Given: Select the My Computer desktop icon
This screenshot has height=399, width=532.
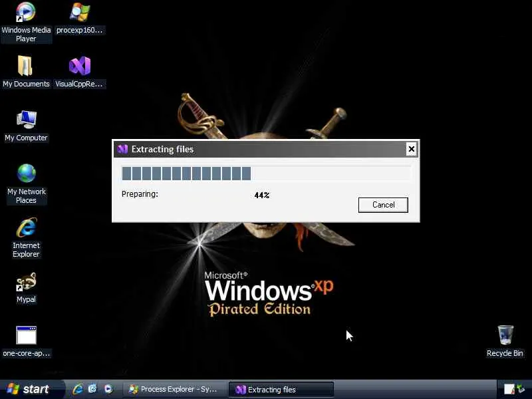Looking at the screenshot, I should (x=26, y=126).
